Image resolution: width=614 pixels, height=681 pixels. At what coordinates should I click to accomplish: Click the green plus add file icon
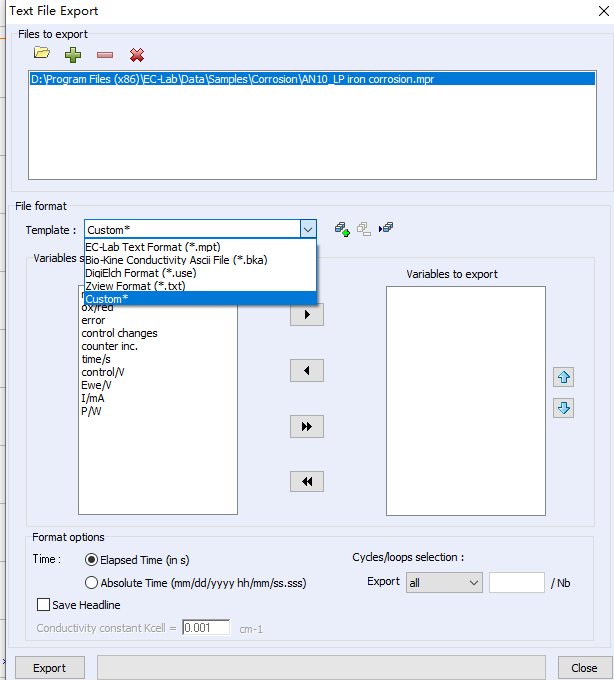pos(73,54)
